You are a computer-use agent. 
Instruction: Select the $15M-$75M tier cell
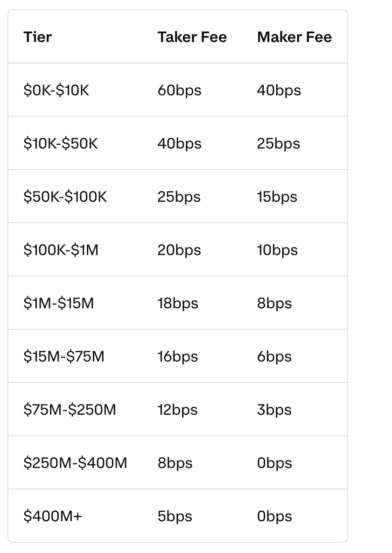[x=64, y=356]
